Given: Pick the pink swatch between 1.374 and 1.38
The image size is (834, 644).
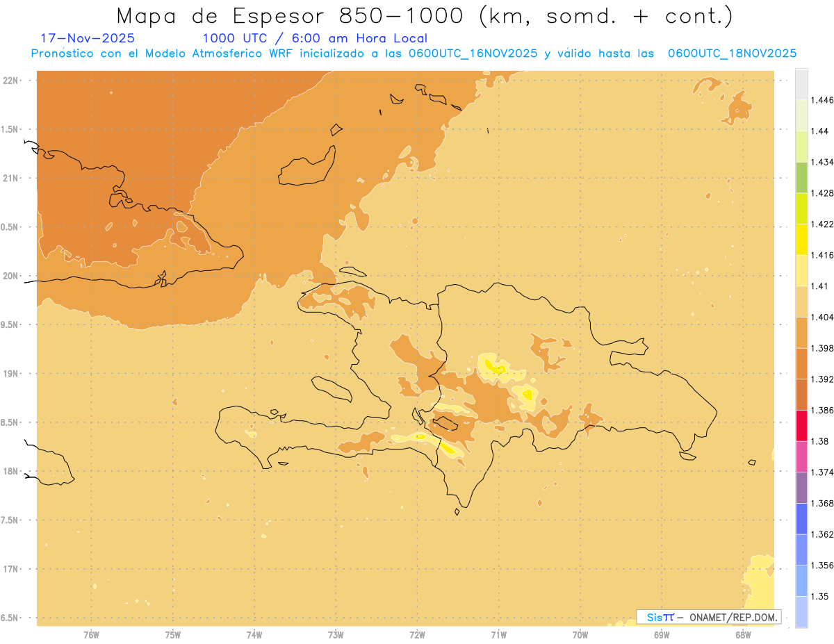Looking at the screenshot, I should [801, 456].
